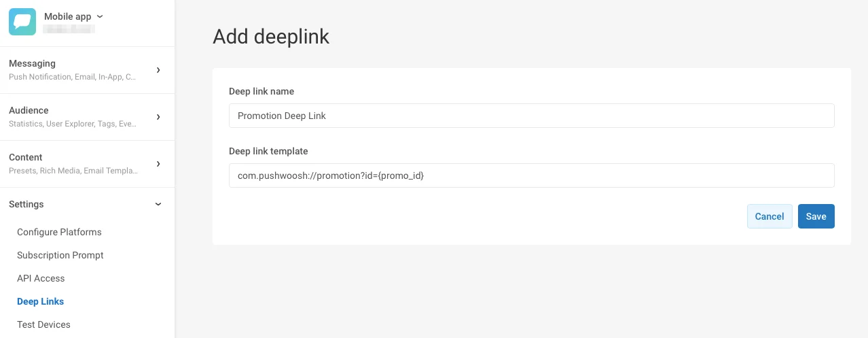Focus the Deep link name field
The height and width of the screenshot is (338, 868).
pos(531,116)
